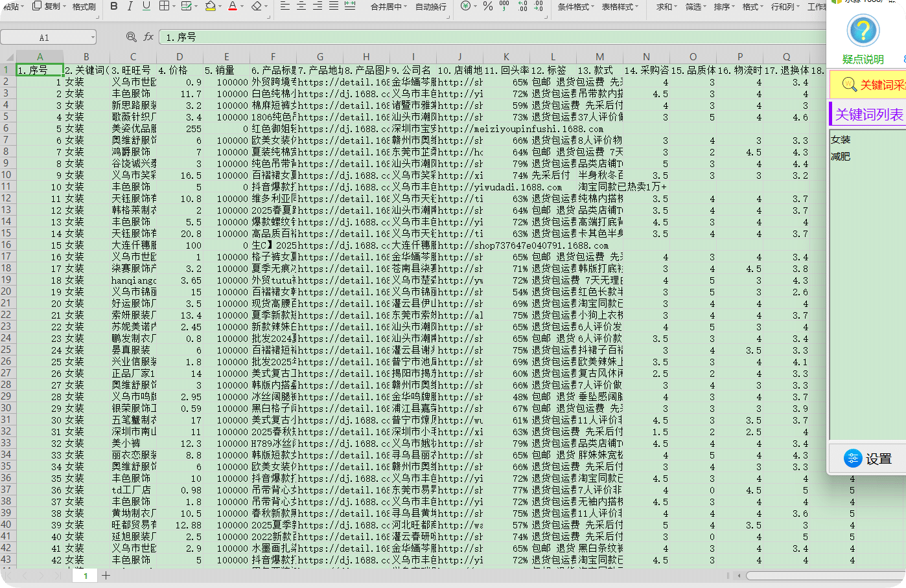906x588 pixels.
Task: Apply justified alignment icon
Action: tap(334, 6)
